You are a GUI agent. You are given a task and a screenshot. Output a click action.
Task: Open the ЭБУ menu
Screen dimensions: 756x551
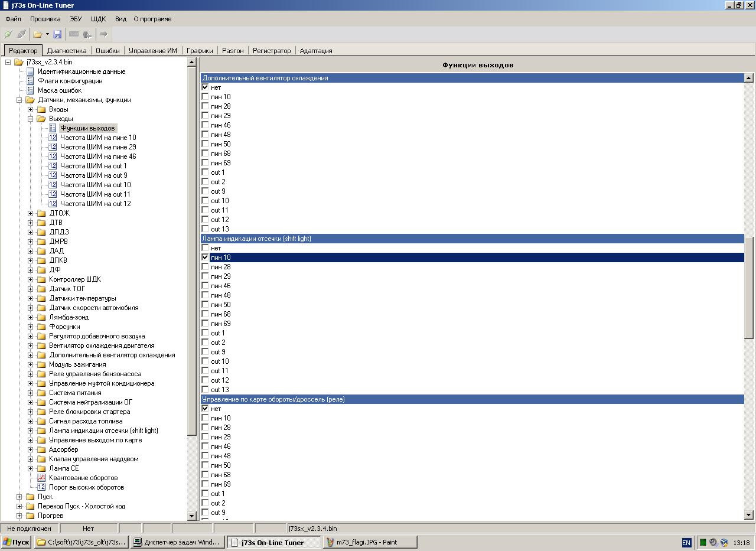(76, 19)
